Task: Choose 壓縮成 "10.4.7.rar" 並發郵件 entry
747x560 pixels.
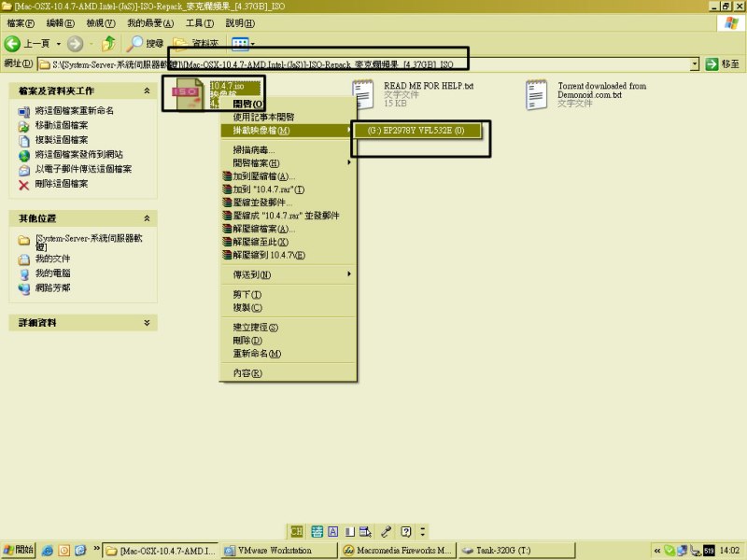Action: click(x=289, y=216)
